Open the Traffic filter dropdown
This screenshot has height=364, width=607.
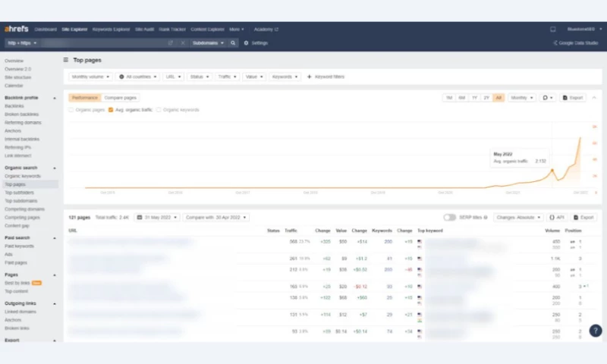tap(227, 77)
